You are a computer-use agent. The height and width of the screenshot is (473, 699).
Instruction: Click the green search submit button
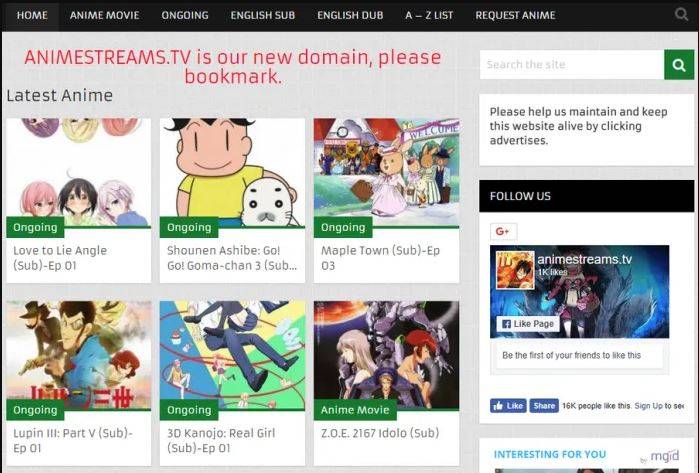click(x=679, y=65)
